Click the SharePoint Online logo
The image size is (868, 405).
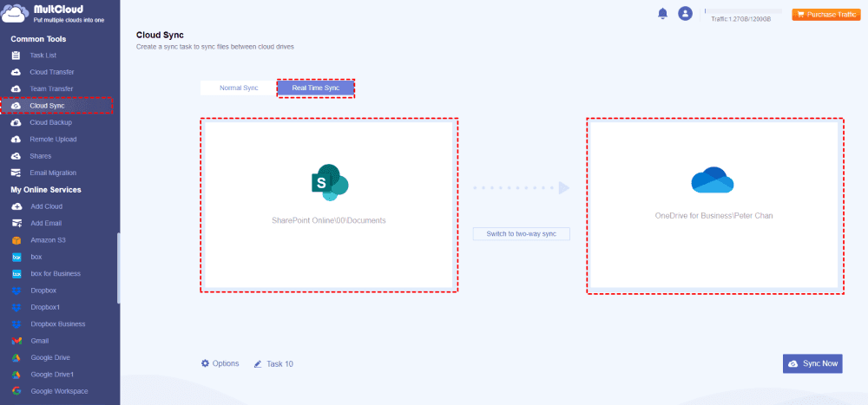[329, 183]
